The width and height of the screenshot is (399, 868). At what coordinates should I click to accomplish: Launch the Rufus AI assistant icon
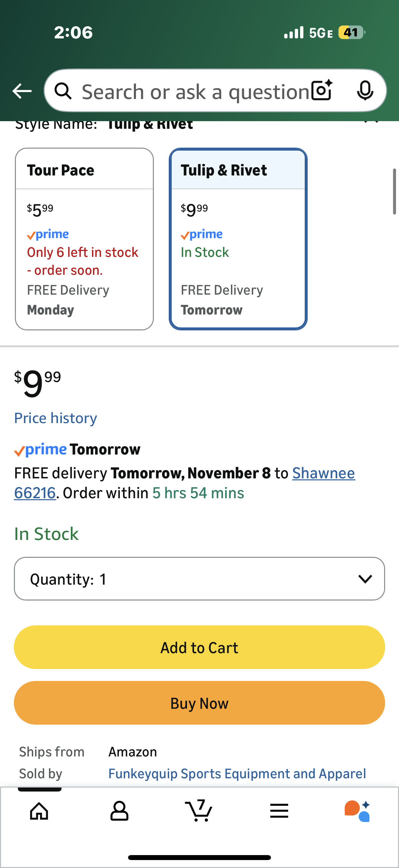357,811
